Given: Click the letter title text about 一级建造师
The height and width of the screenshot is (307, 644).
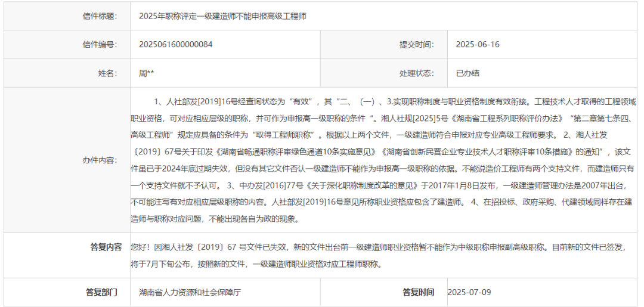Looking at the screenshot, I should 222,16.
